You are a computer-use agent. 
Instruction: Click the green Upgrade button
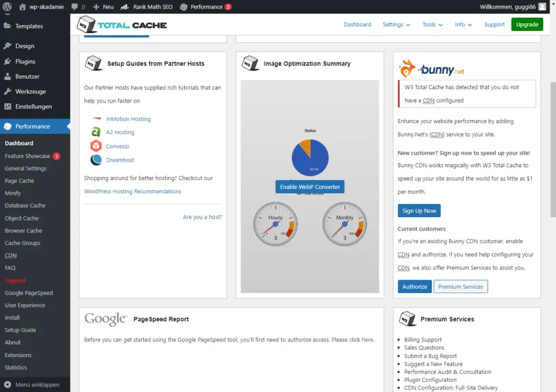[x=527, y=24]
